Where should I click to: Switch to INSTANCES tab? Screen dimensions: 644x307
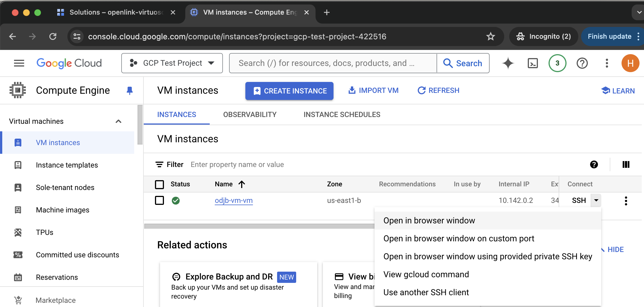point(177,114)
